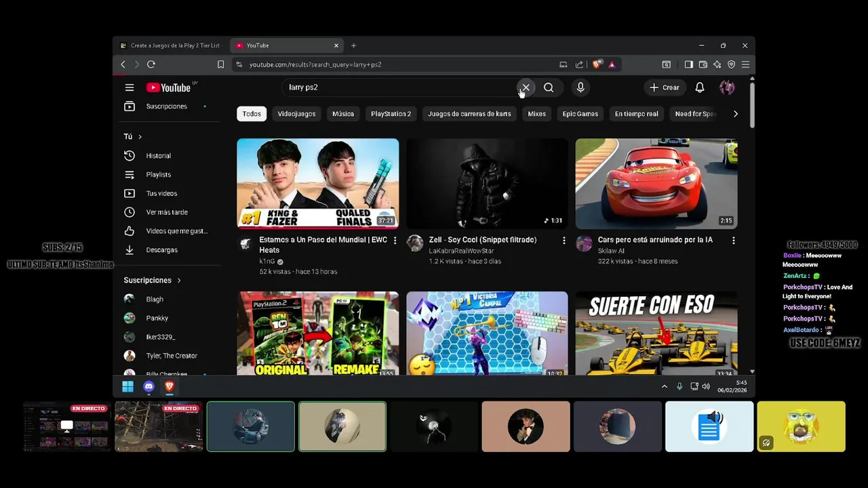Screen dimensions: 868x488
Task: Open the Ben 10 Original vs Remake thumbnail
Action: click(x=317, y=333)
